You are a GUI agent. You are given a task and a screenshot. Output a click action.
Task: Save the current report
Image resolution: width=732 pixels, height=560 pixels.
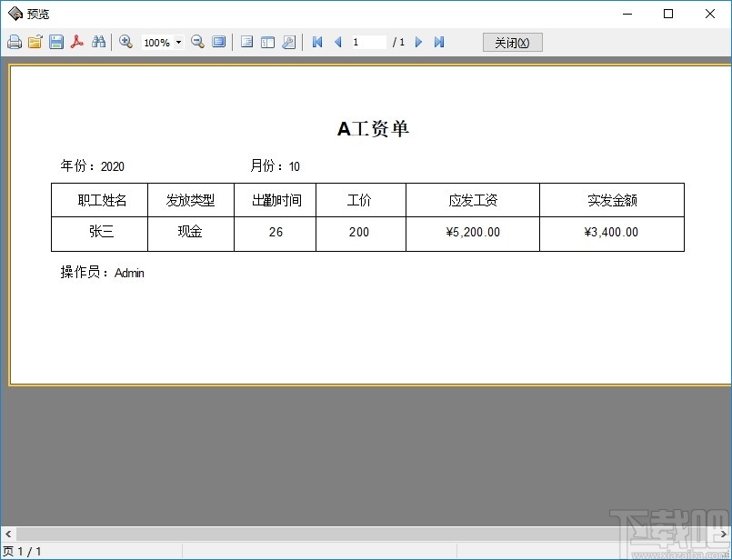tap(55, 42)
